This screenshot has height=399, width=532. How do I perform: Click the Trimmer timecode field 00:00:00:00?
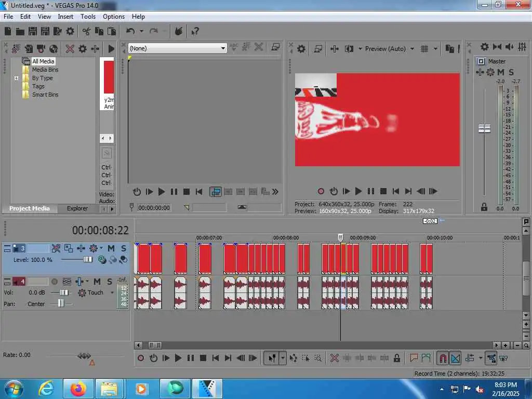pos(154,208)
